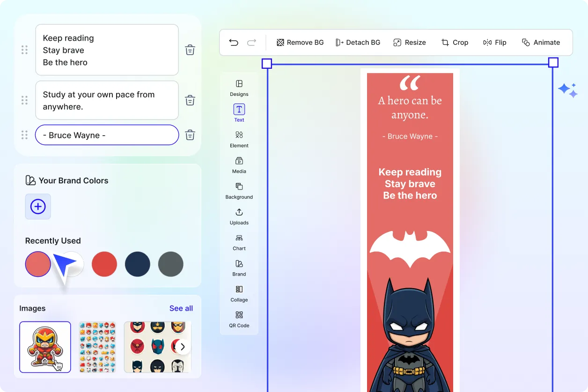Select the red armored hero sticker image
Screen dimensions: 588x392
pyautogui.click(x=45, y=347)
